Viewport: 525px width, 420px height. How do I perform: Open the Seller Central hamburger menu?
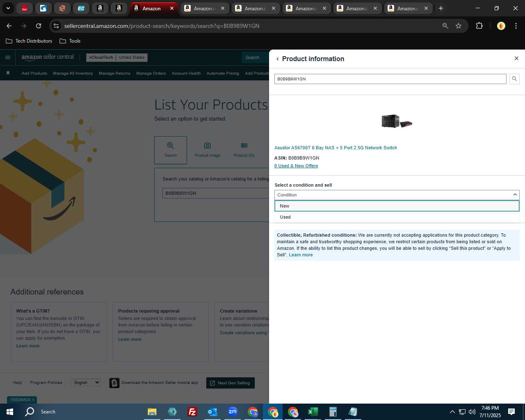[x=7, y=57]
